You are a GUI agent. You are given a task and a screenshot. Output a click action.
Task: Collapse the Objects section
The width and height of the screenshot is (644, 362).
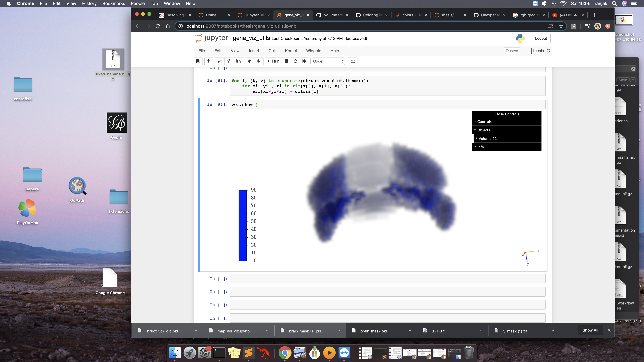click(x=507, y=130)
